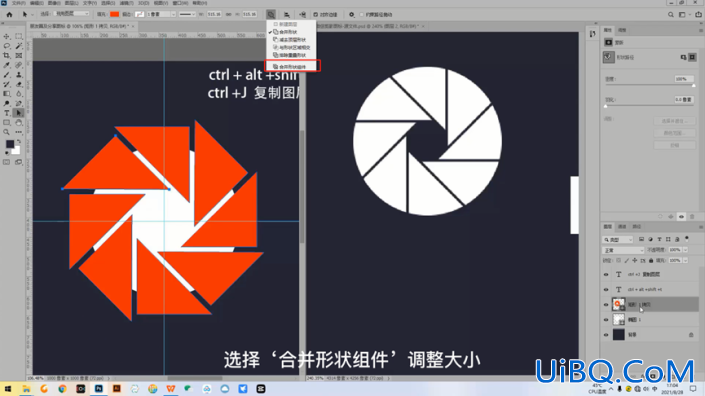
Task: Click the fill color swatch
Action: click(115, 14)
